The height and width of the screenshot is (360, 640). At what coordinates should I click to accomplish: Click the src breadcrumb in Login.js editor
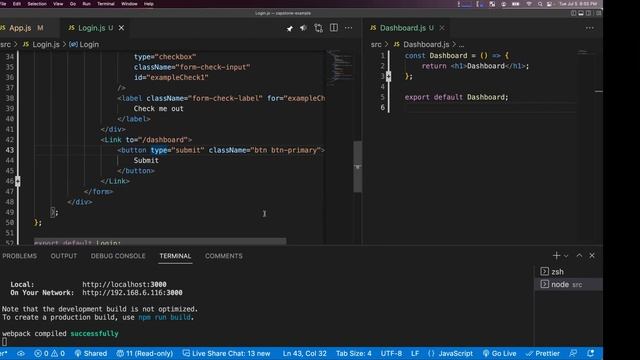pos(5,44)
